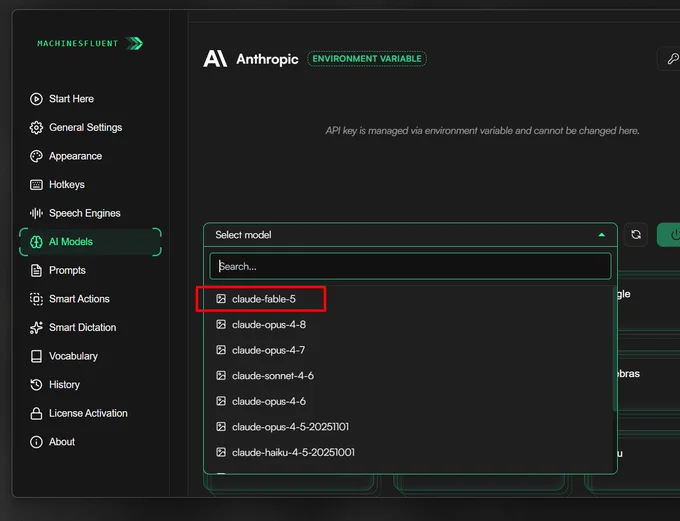The width and height of the screenshot is (680, 521).
Task: Click the Vocabulary book icon
Action: point(36,356)
